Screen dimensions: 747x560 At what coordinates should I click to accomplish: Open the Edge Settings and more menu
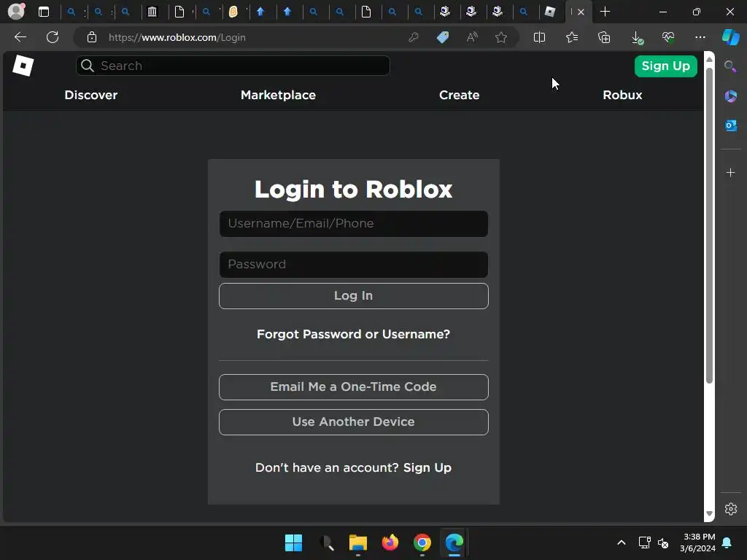point(700,37)
